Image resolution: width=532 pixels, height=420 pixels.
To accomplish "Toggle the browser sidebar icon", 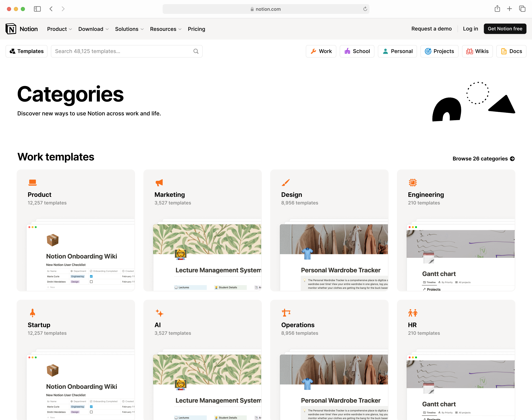I will click(x=37, y=9).
